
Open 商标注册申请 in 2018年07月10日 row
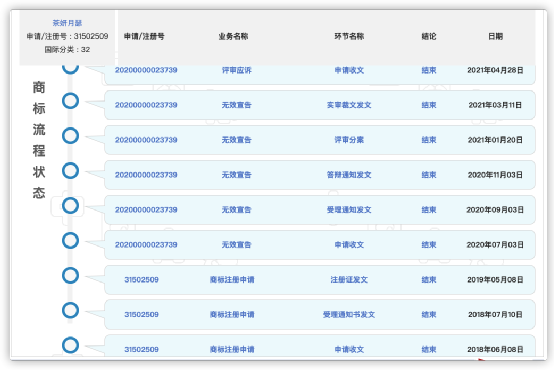click(x=232, y=315)
